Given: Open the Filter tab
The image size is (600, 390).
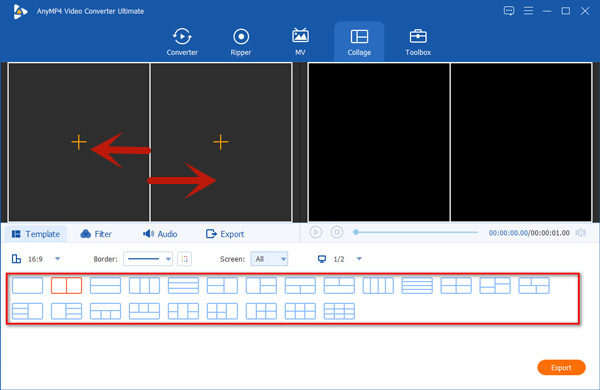Looking at the screenshot, I should [x=96, y=234].
